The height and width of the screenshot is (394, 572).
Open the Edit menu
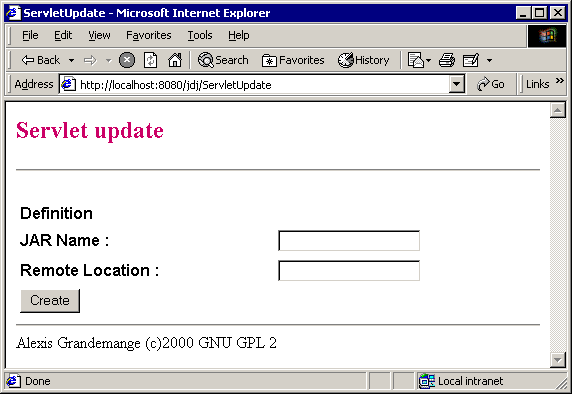point(63,35)
